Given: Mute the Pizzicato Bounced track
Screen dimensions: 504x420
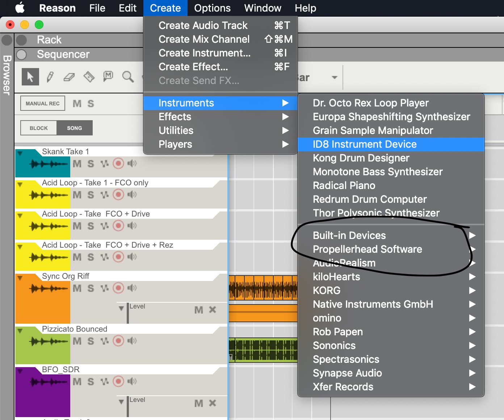Looking at the screenshot, I should point(77,341).
